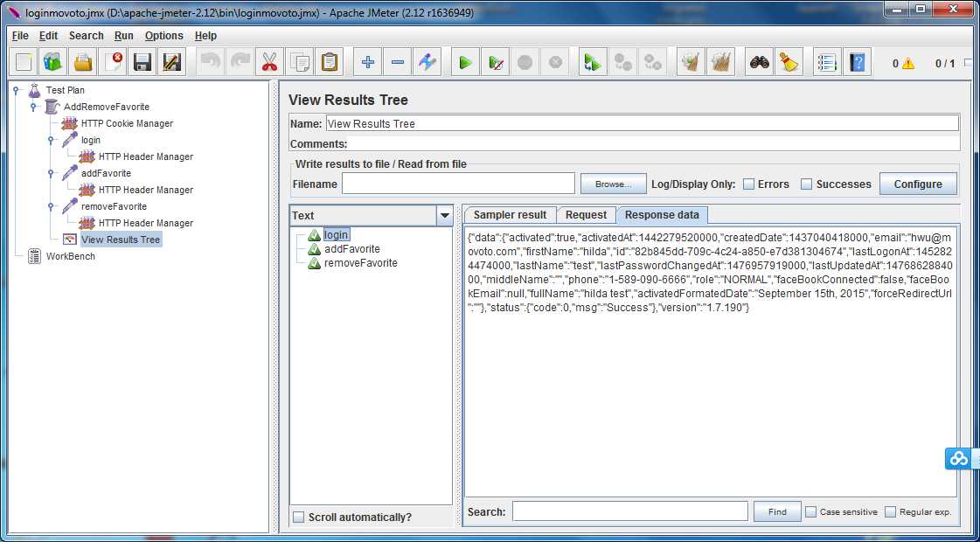Enable the Successes only checkbox

(x=806, y=184)
